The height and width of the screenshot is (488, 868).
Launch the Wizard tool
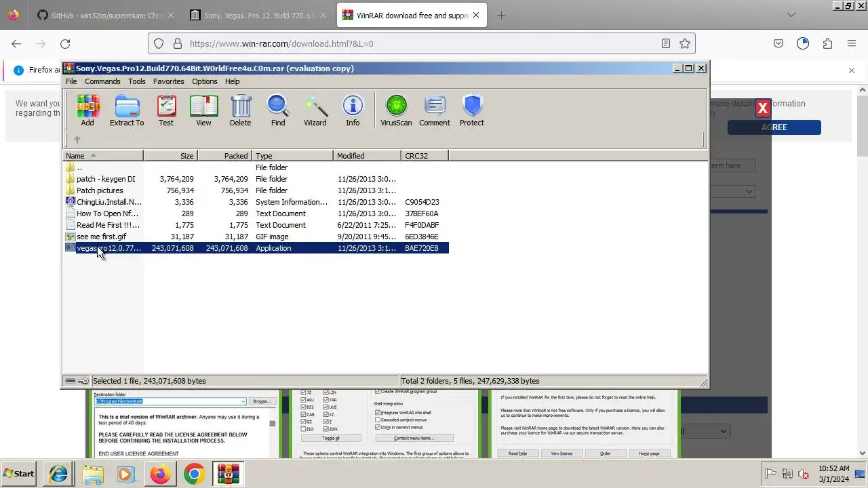coord(315,110)
